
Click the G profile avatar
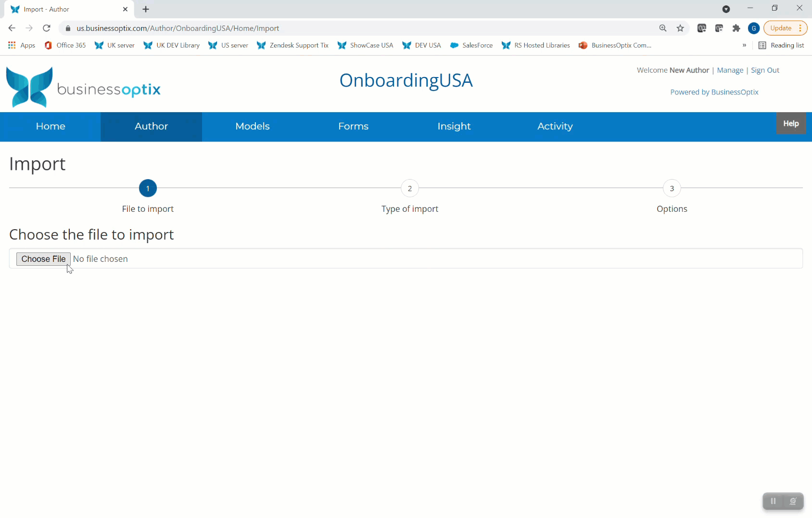click(753, 28)
